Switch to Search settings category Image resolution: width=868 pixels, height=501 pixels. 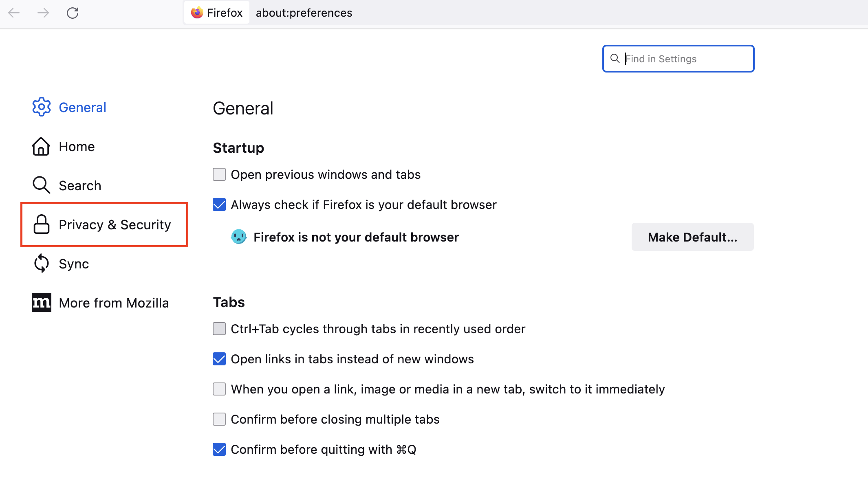67,185
